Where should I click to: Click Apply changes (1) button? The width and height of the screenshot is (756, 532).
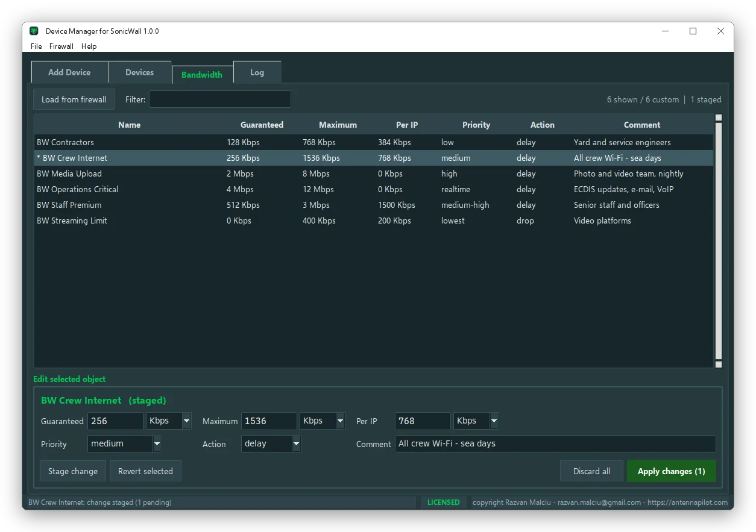pos(672,471)
